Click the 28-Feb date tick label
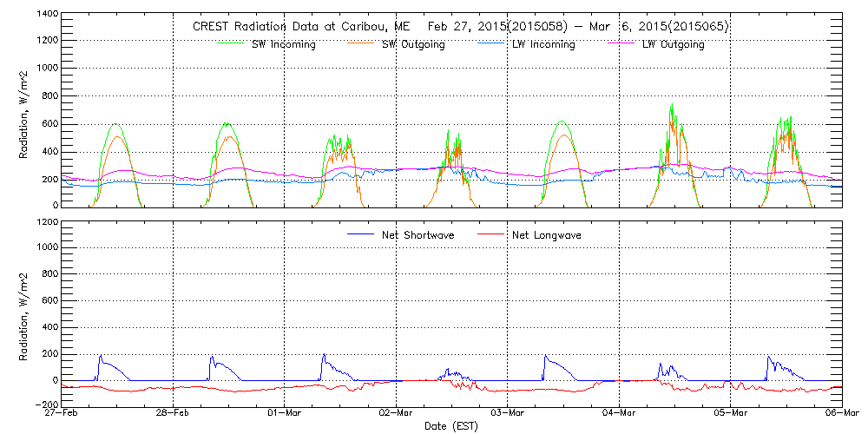Screen dimensions: 868x434 pos(174,414)
